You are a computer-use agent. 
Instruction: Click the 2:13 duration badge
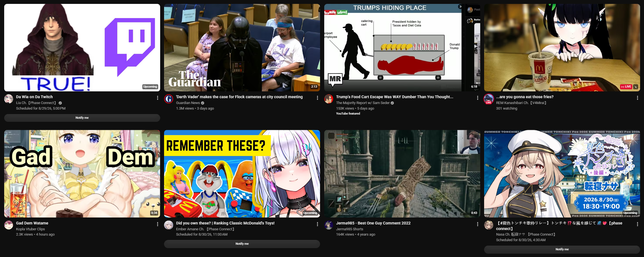coord(314,87)
